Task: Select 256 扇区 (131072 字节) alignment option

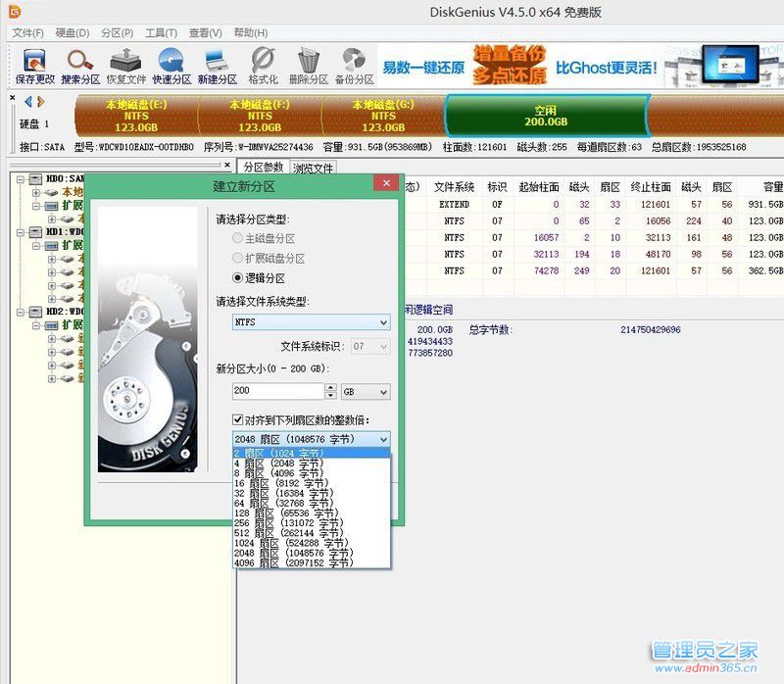Action: [311, 523]
